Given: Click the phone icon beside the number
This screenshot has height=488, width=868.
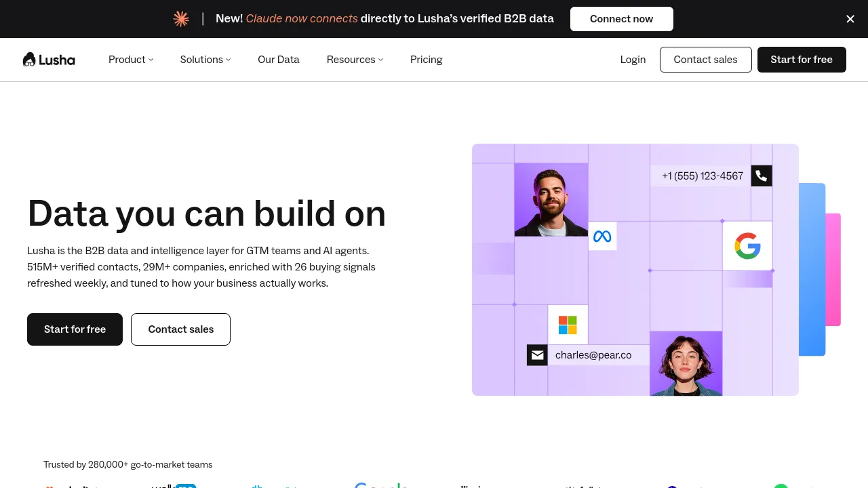Looking at the screenshot, I should [762, 176].
